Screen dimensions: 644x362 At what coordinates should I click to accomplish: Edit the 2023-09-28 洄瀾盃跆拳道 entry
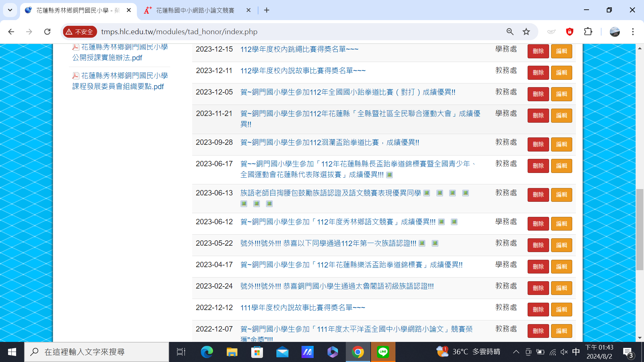click(561, 144)
